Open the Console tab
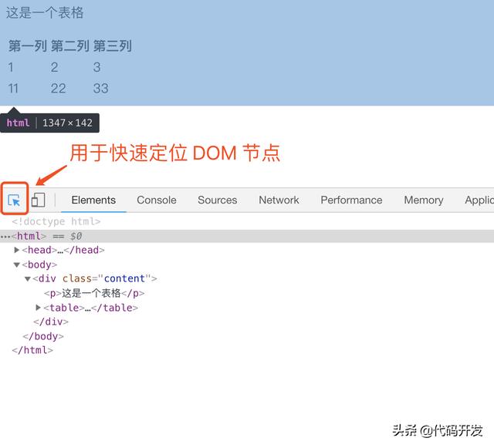The height and width of the screenshot is (448, 494). [157, 200]
